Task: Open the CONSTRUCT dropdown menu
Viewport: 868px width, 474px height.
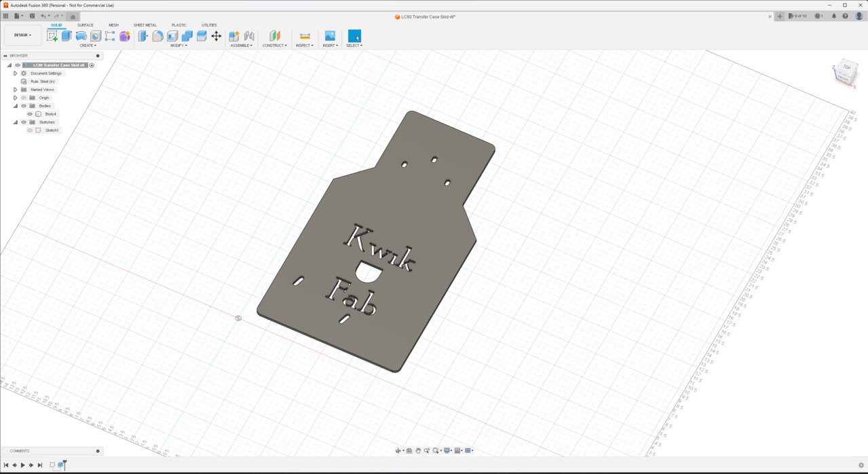Action: (275, 45)
